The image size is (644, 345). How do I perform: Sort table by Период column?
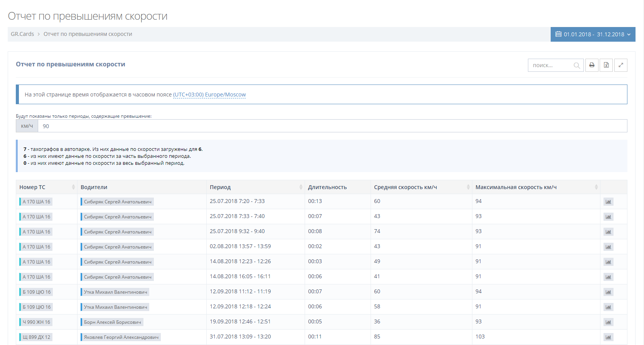tap(256, 187)
